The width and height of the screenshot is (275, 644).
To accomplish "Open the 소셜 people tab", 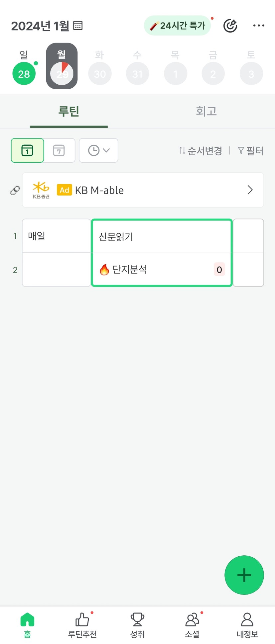I will click(192, 625).
